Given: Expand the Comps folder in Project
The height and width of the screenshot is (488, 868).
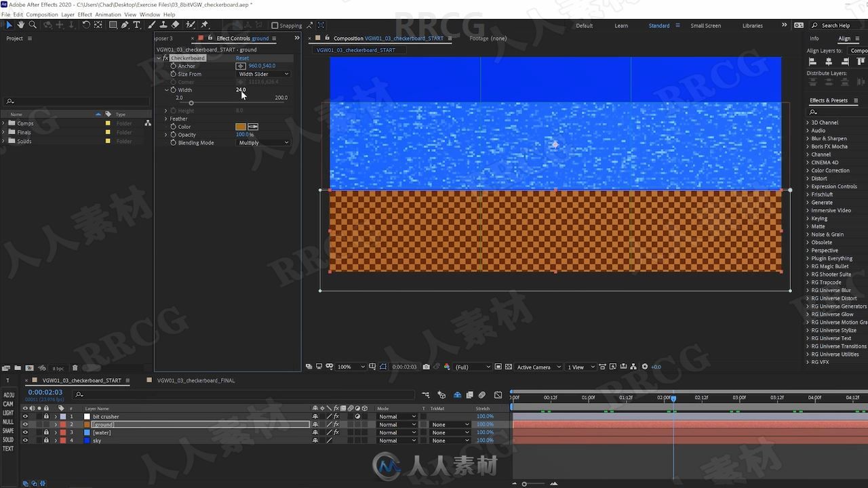Looking at the screenshot, I should pos(4,123).
